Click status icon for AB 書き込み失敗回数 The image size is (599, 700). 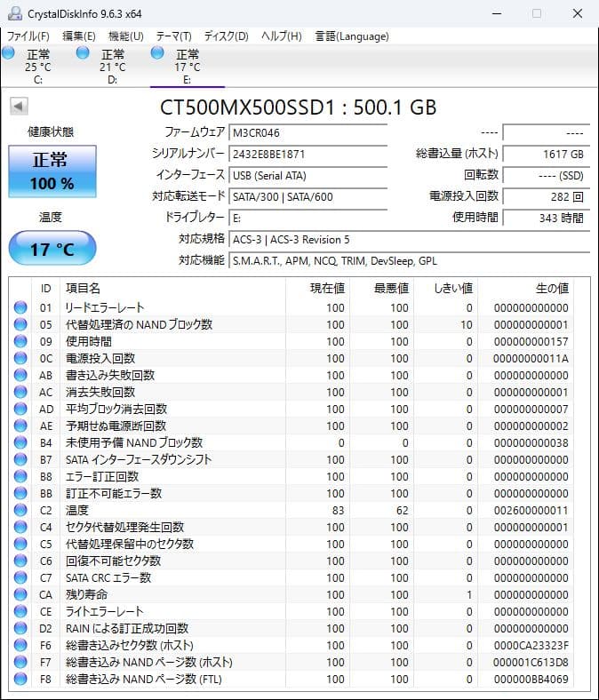pyautogui.click(x=20, y=375)
